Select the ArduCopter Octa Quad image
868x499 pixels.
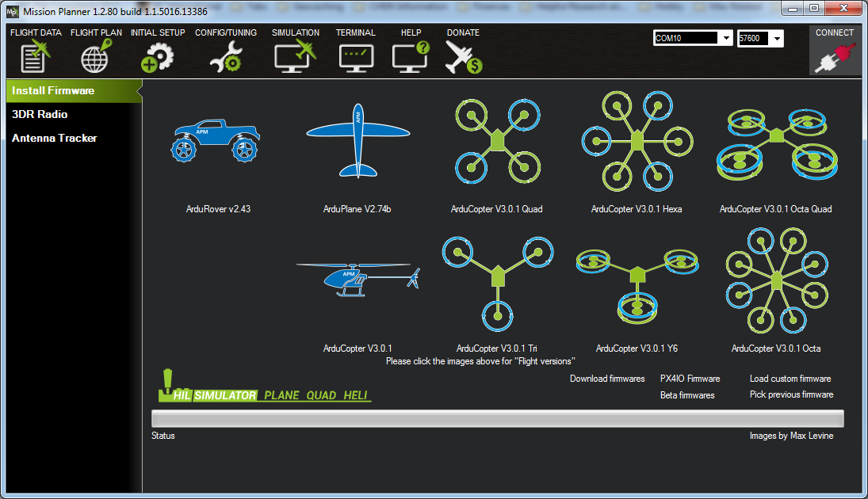777,144
